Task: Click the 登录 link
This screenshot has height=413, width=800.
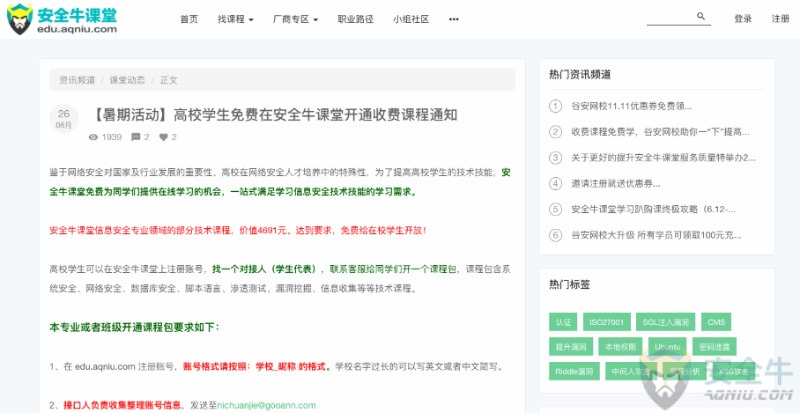Action: click(x=743, y=19)
